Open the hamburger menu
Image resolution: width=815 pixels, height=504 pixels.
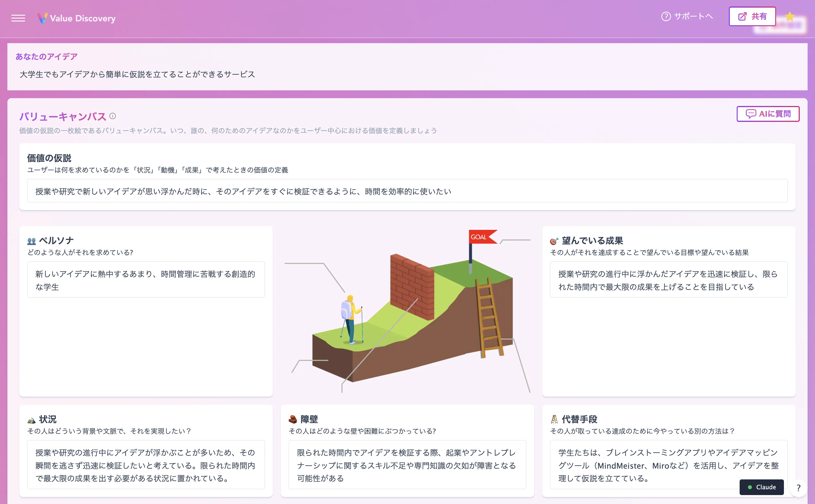click(18, 18)
